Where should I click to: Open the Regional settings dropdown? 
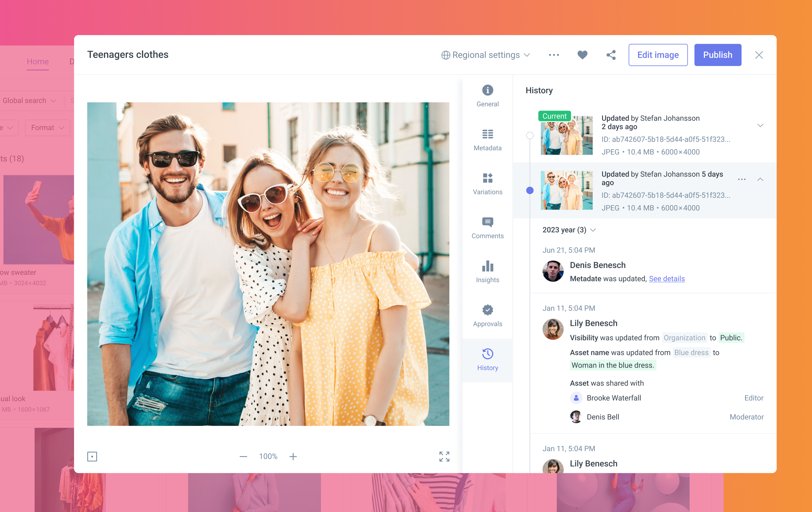[x=486, y=55]
